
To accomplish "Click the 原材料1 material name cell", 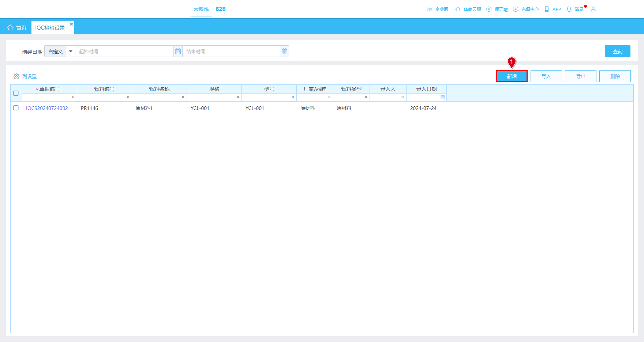I will [144, 108].
